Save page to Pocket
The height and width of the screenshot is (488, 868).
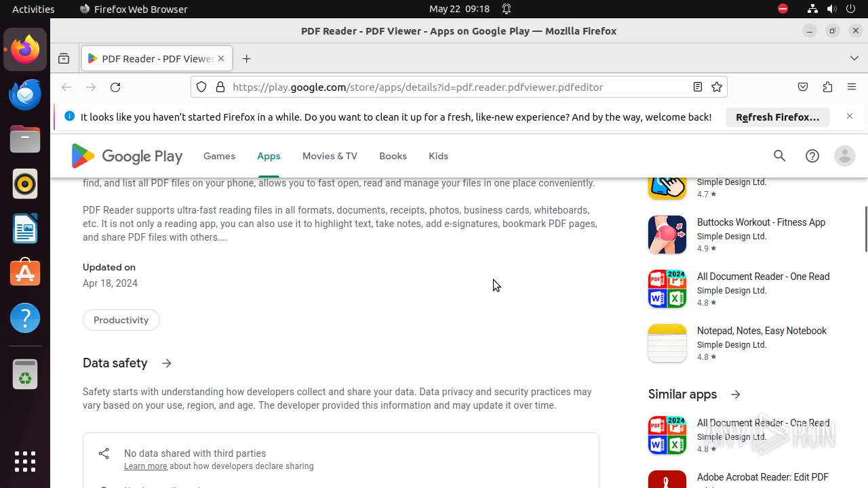pos(803,87)
